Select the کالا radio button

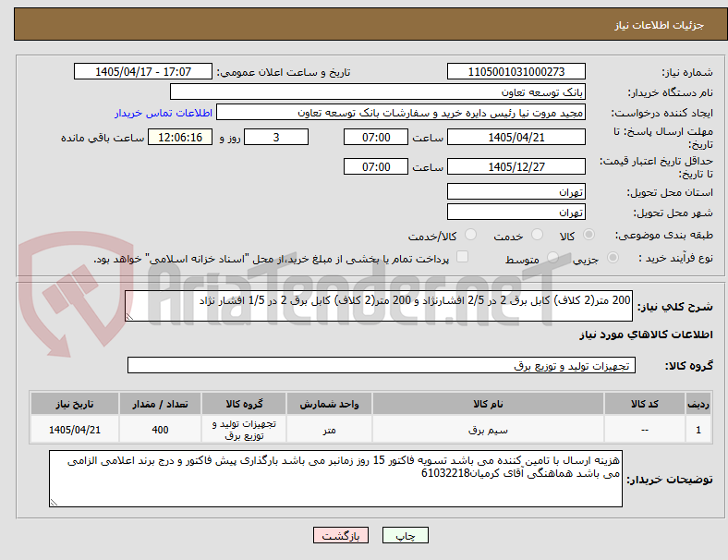point(588,235)
